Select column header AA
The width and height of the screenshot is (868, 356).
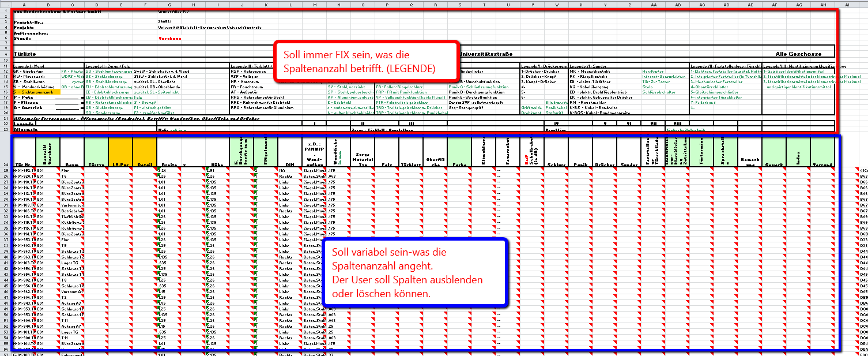click(x=653, y=4)
